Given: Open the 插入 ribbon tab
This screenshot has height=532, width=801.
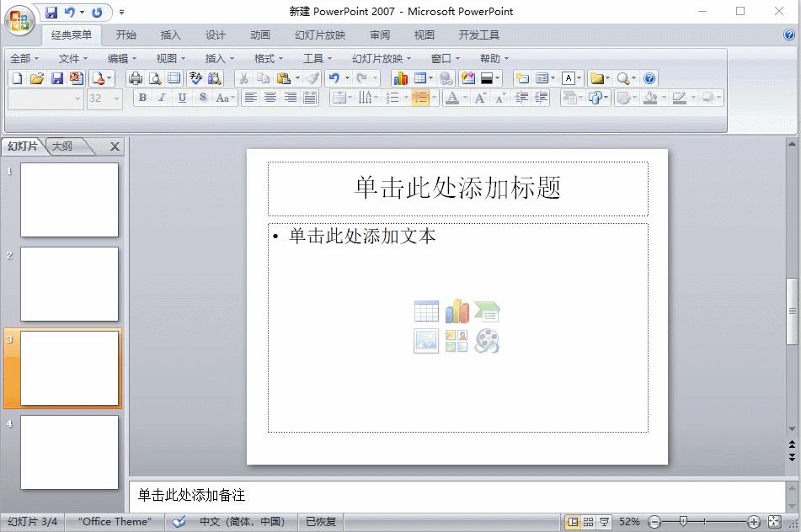Looking at the screenshot, I should pyautogui.click(x=170, y=35).
